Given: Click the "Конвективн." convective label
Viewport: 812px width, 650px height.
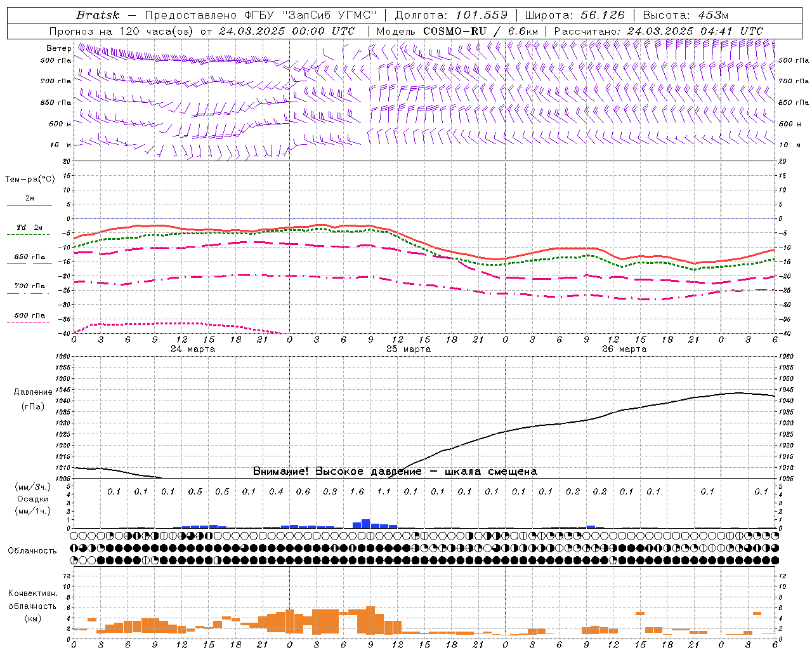Looking at the screenshot, I should [x=32, y=594].
